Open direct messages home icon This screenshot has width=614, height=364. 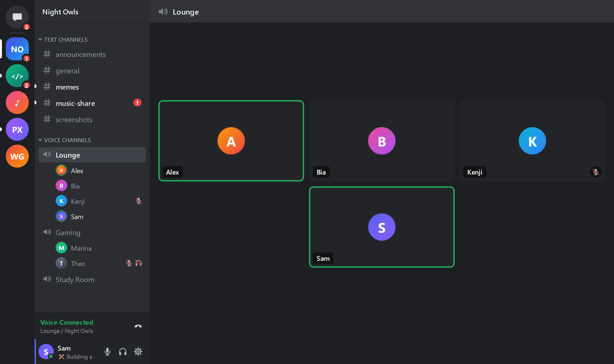tap(17, 17)
